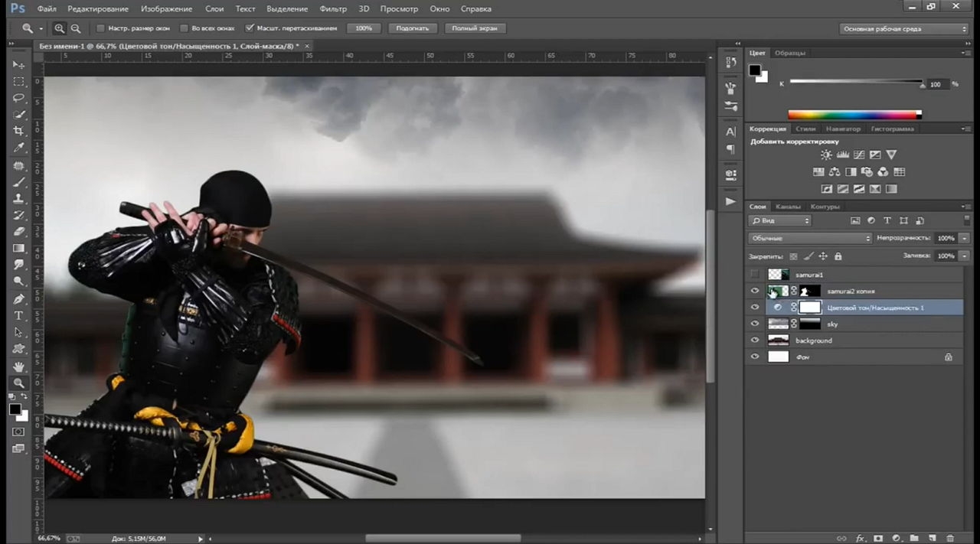This screenshot has width=980, height=544.
Task: Select the Lasso tool
Action: [x=18, y=98]
